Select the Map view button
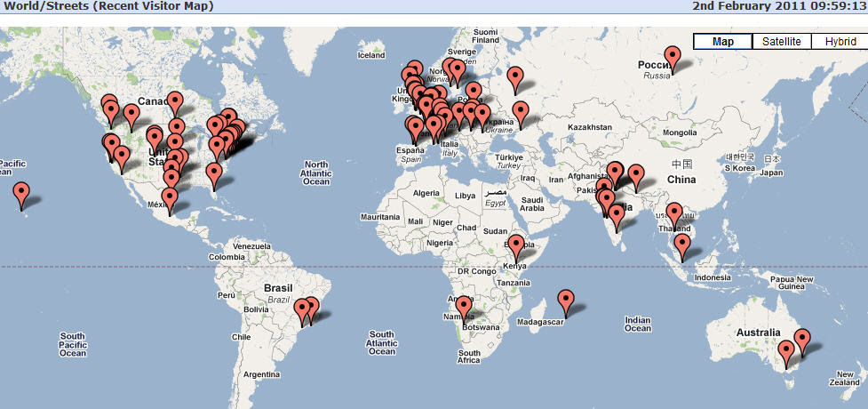Viewport: 868px width, 409px height. tap(722, 42)
